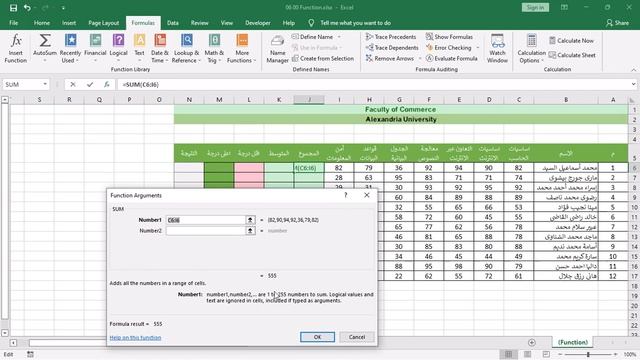The image size is (640, 360).
Task: Click Cancel in Function Arguments dialog
Action: click(357, 337)
